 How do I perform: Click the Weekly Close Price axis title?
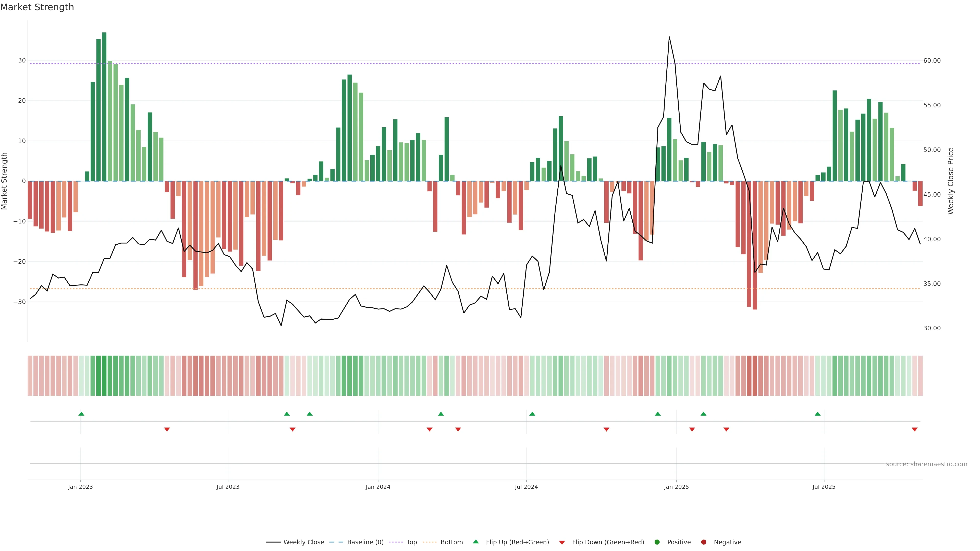coord(951,181)
